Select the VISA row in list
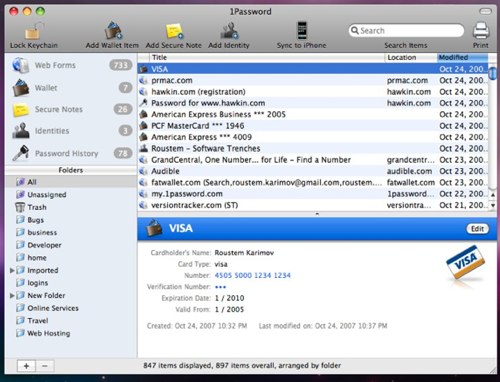This screenshot has width=500, height=382. 313,69
